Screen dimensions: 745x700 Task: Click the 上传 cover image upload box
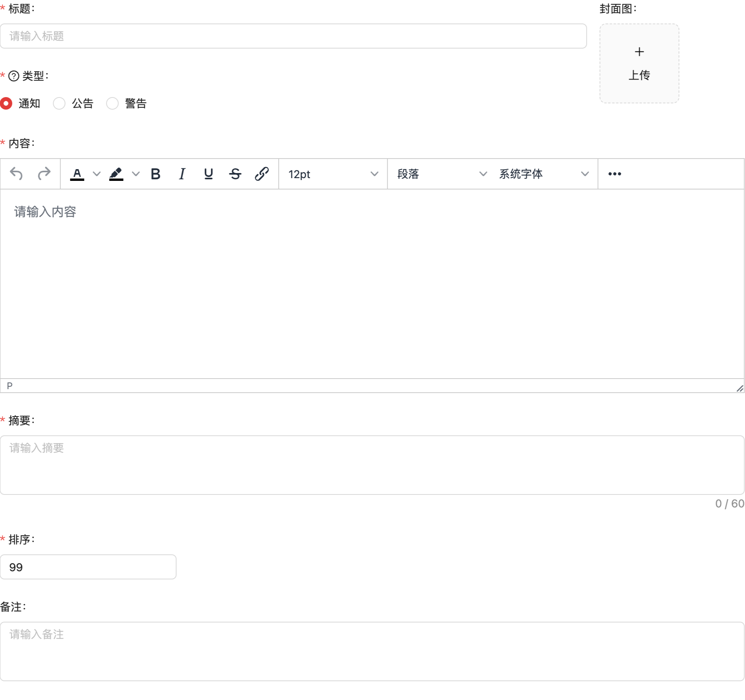639,63
